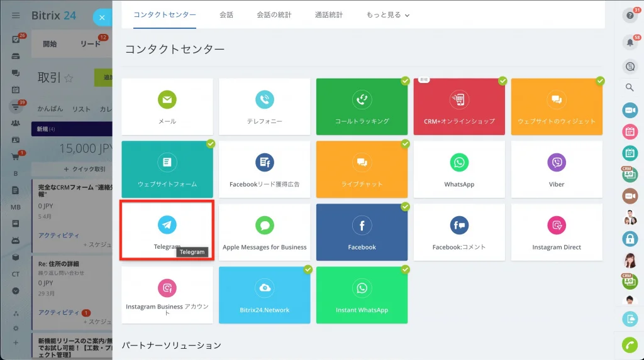Open the CRM funnel icon with 39 badge
Viewport: 644px width, 360px height.
point(16,107)
